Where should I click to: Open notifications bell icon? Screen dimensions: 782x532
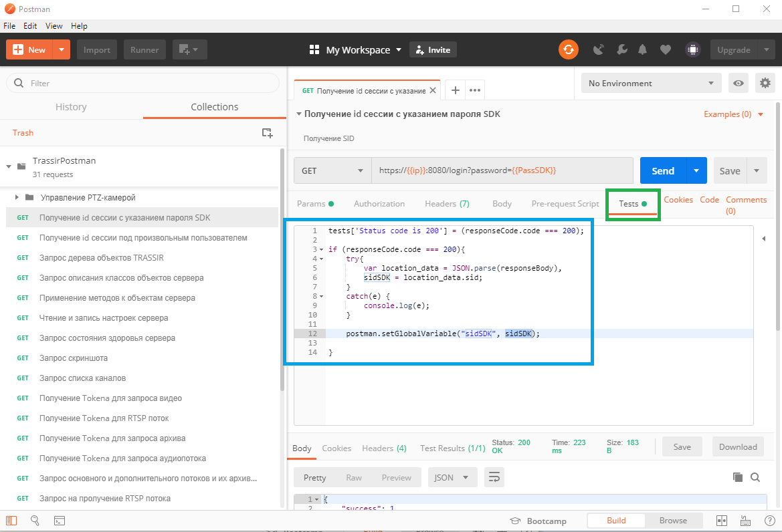point(642,49)
